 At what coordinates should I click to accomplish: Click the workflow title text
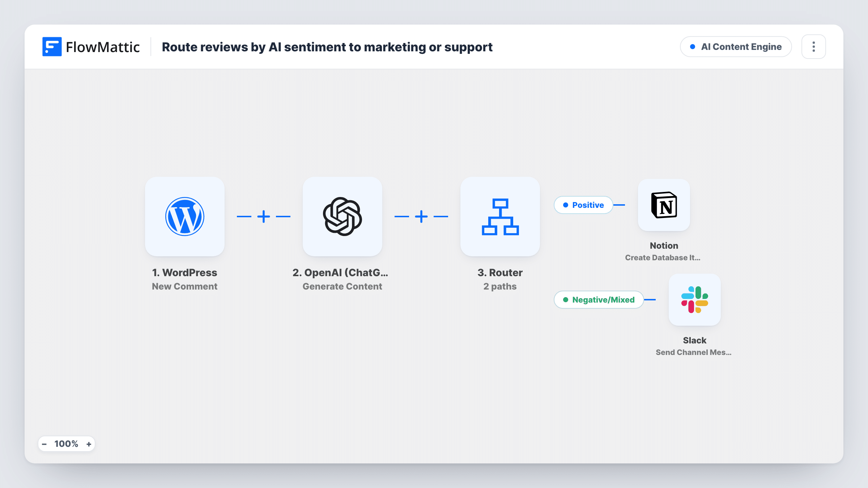tap(327, 47)
